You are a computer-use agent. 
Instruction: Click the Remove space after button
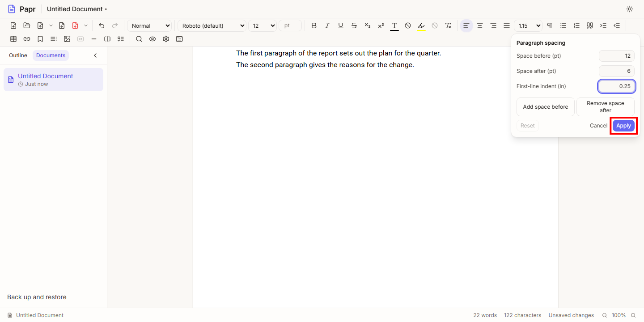[606, 107]
